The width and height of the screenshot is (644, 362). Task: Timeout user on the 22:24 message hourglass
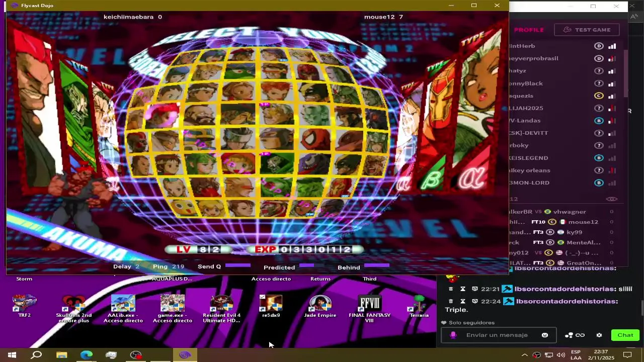pos(462,301)
